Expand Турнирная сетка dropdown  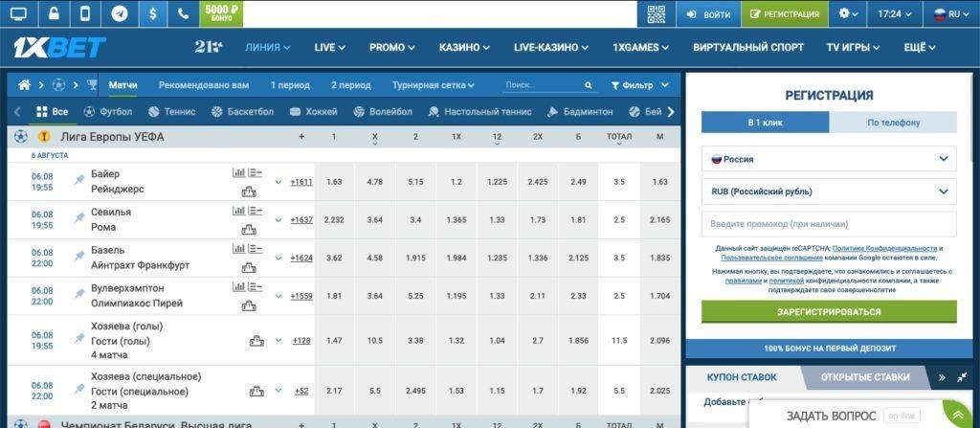click(434, 85)
